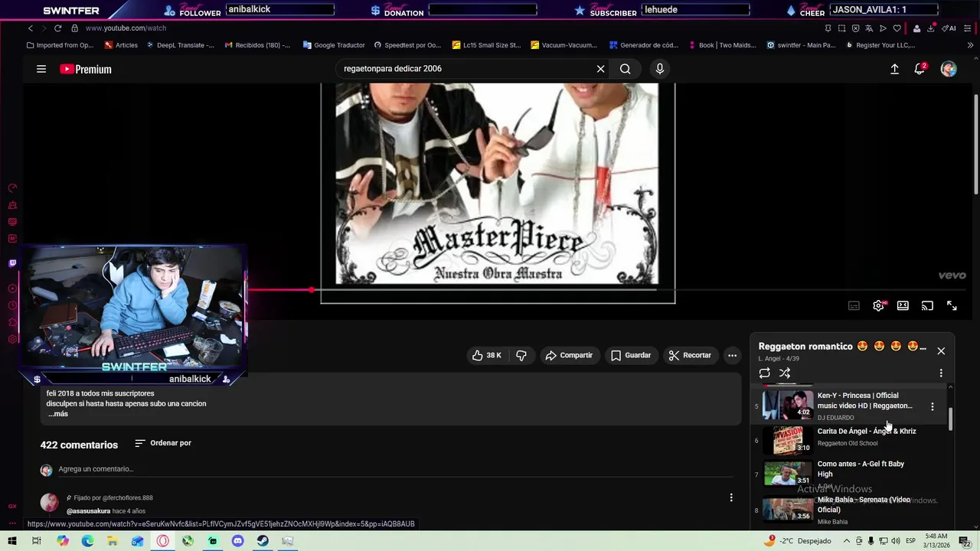This screenshot has width=980, height=551.
Task: Open Generador de cód... bookmark
Action: 643,45
